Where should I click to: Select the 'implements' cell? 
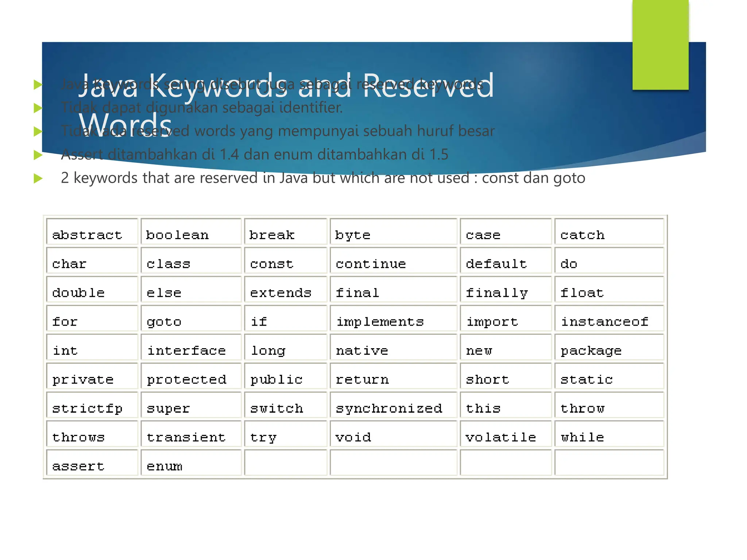point(393,318)
